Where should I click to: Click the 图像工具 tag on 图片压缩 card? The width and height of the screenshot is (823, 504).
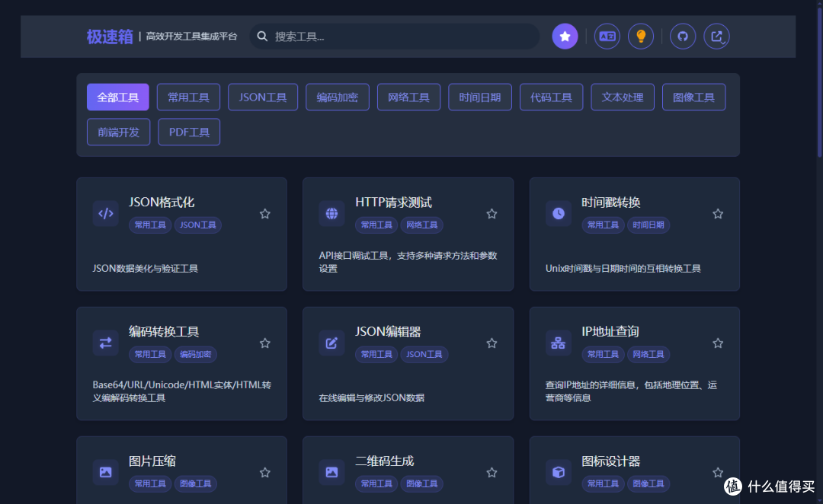[x=195, y=483]
